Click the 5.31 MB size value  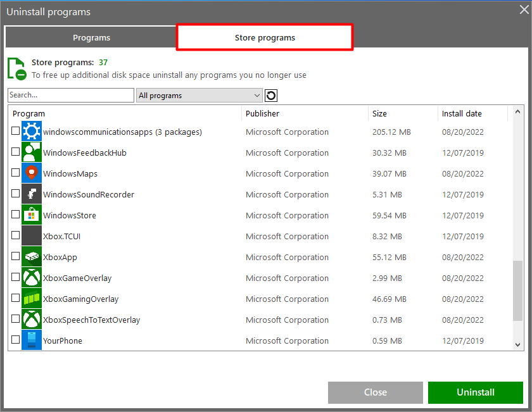(x=387, y=195)
